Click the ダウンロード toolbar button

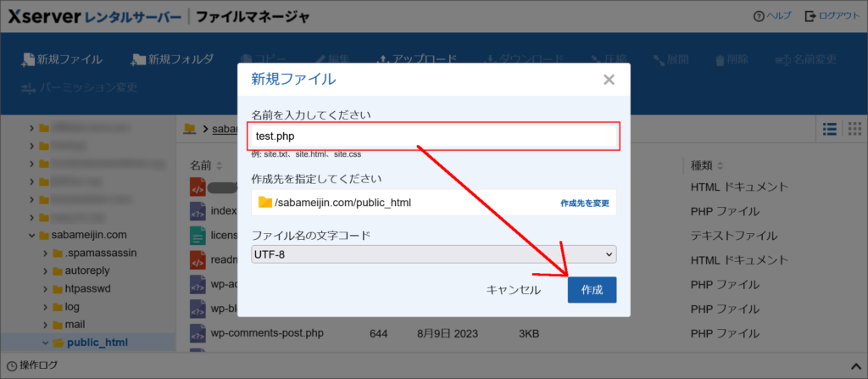(x=524, y=60)
